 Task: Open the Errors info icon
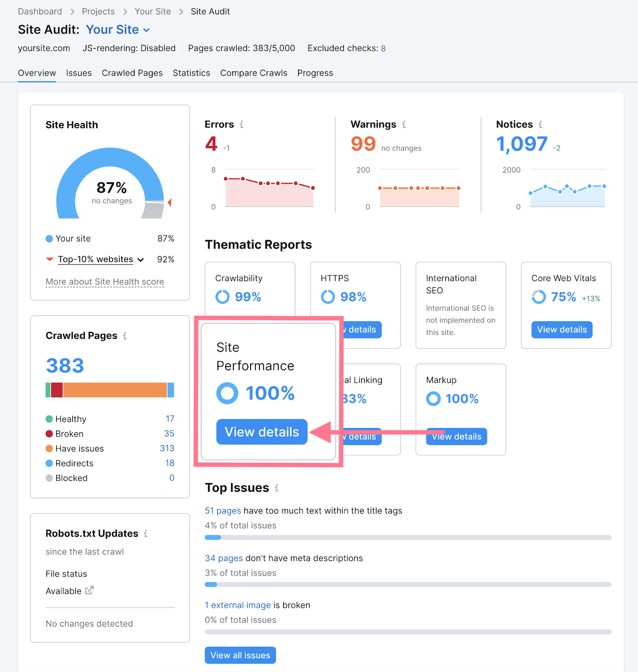pyautogui.click(x=241, y=124)
